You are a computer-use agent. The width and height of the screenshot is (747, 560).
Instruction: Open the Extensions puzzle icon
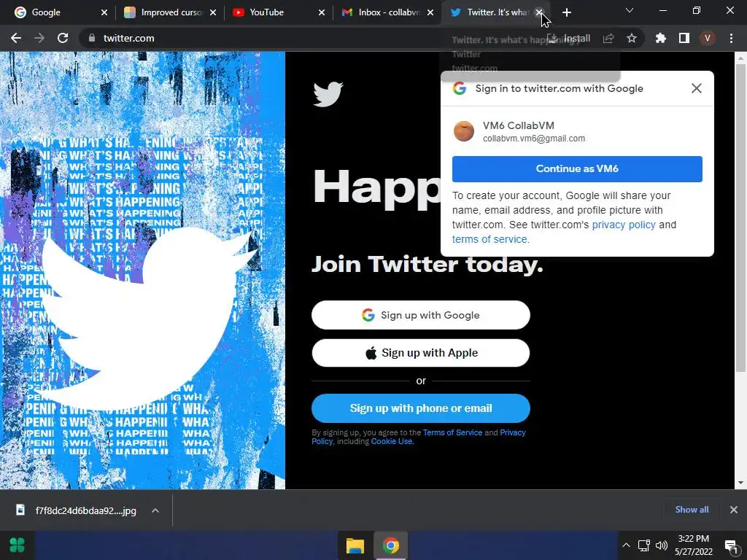(660, 38)
